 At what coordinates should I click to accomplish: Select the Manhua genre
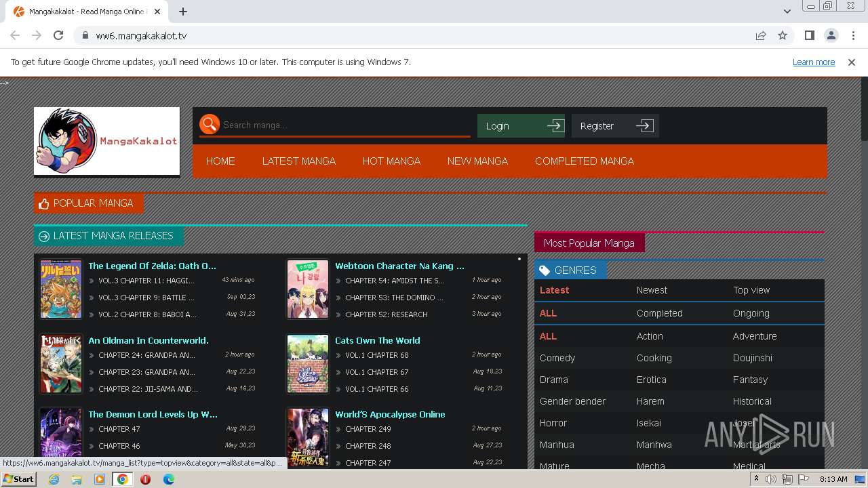click(x=557, y=445)
